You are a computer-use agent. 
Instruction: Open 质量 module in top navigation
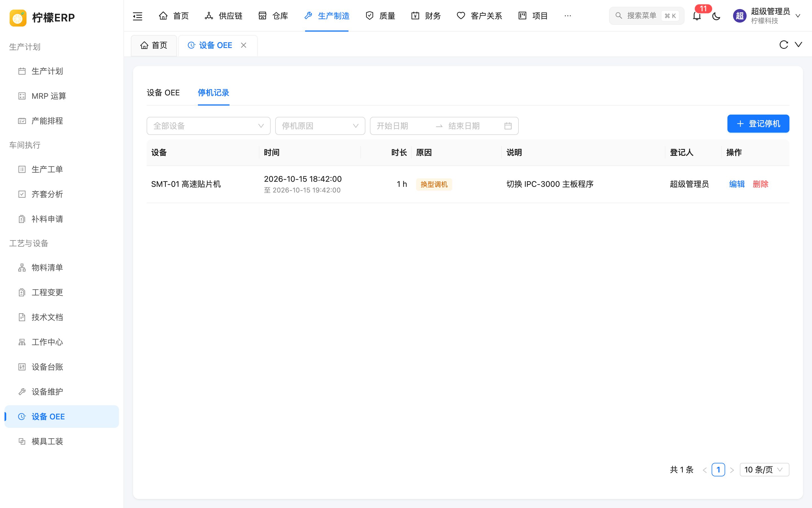click(x=380, y=16)
